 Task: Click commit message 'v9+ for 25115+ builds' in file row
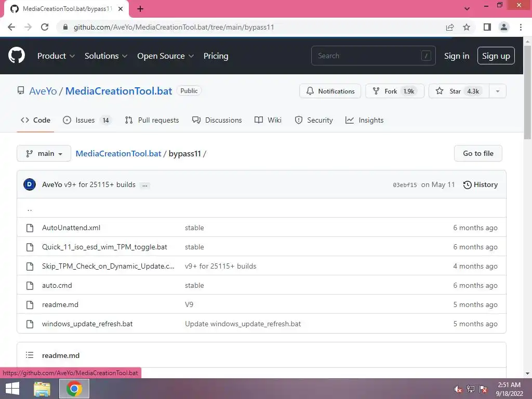[x=220, y=267]
